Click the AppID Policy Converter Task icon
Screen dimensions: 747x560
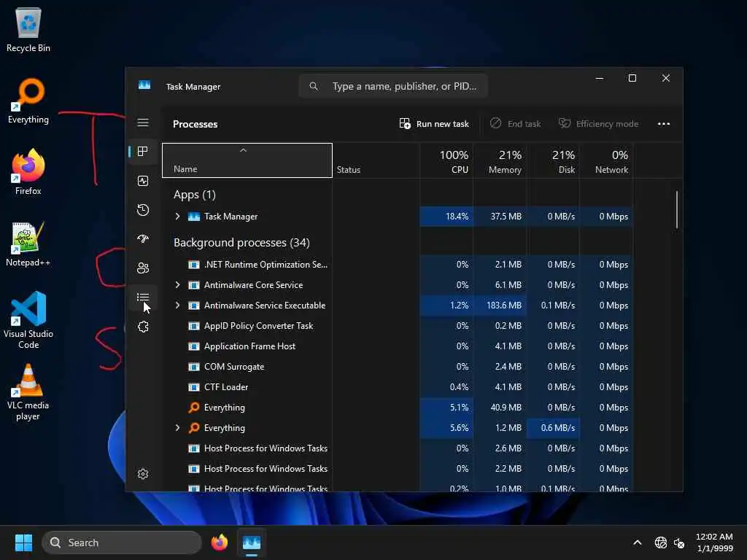(x=194, y=326)
